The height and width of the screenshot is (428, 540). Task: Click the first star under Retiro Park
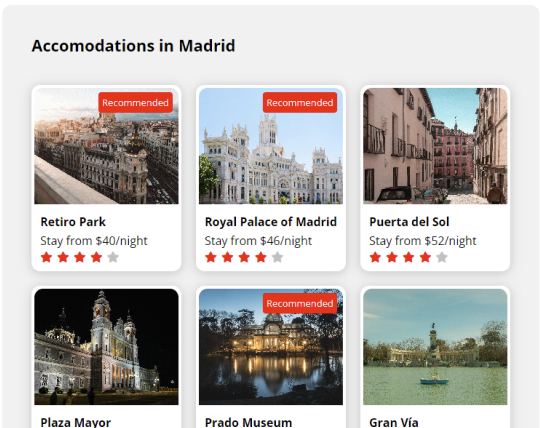[46, 257]
